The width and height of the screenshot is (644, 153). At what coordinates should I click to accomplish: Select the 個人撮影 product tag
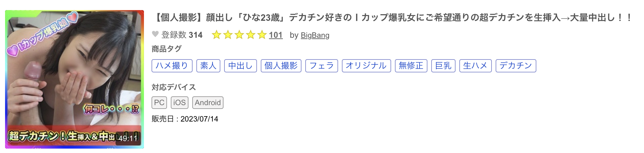click(x=281, y=65)
